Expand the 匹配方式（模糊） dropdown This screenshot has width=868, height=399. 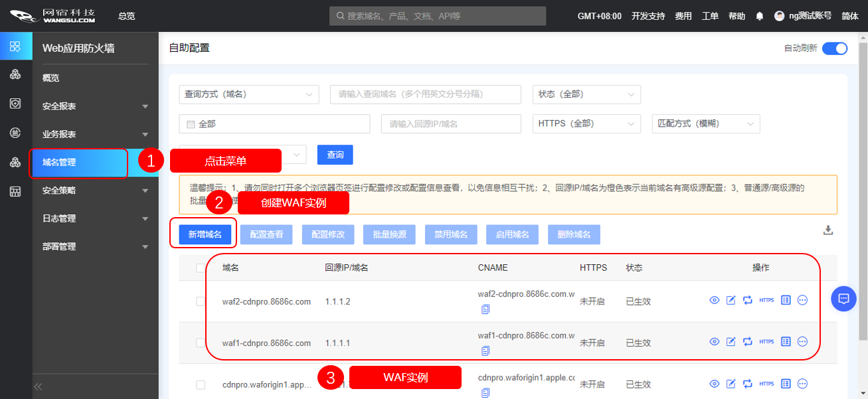[x=705, y=123]
